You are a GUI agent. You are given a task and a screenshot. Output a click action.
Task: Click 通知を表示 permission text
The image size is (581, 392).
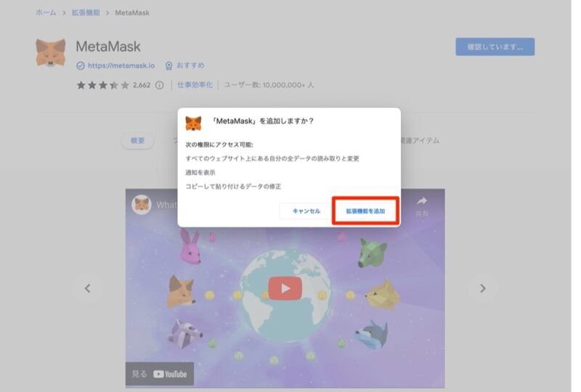pos(200,172)
